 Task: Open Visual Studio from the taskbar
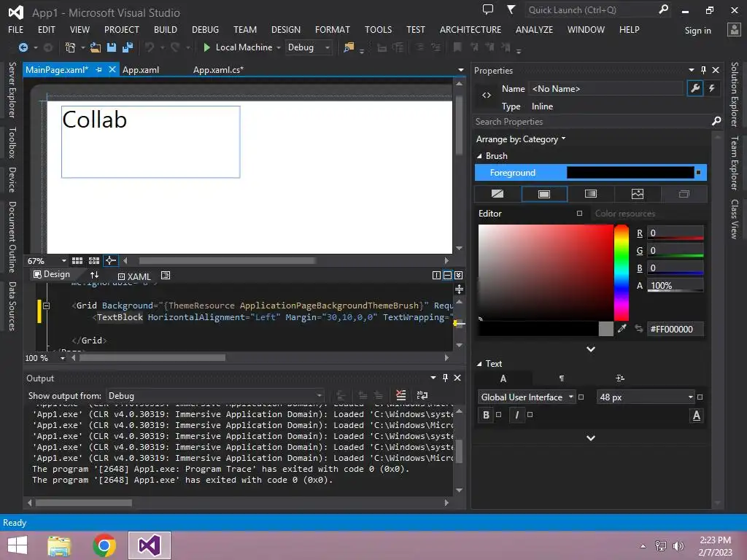click(x=149, y=545)
